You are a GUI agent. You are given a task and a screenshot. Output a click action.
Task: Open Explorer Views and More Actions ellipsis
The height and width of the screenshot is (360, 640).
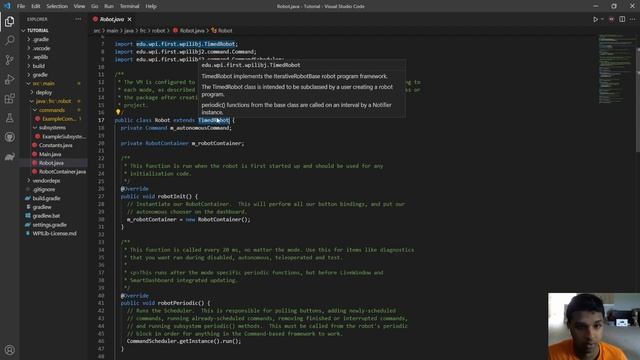[x=78, y=19]
